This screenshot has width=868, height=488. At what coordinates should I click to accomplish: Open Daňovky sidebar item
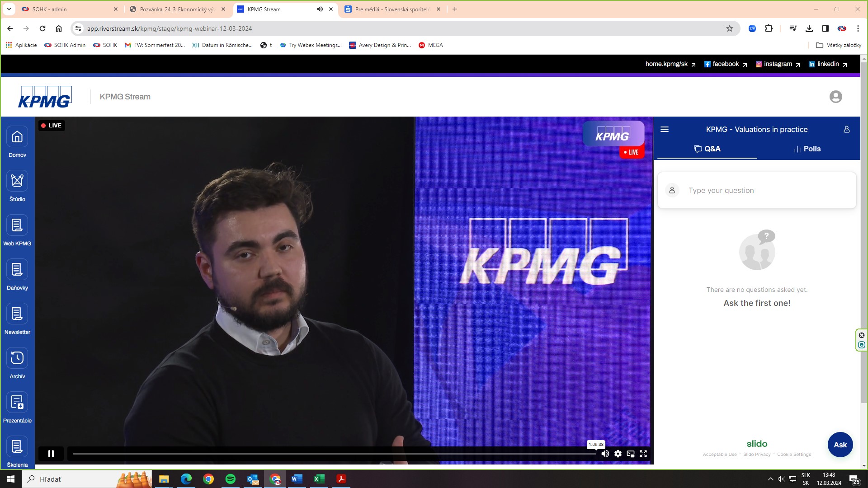click(17, 275)
